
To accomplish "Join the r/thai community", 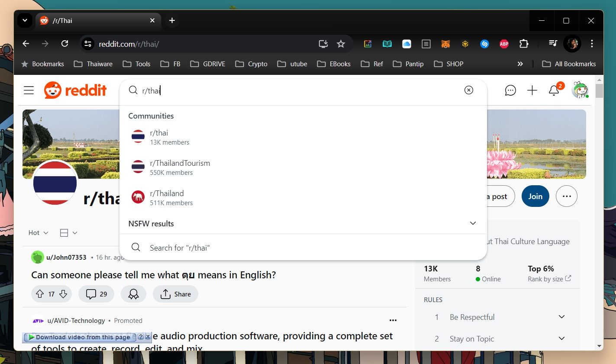I will click(x=535, y=196).
